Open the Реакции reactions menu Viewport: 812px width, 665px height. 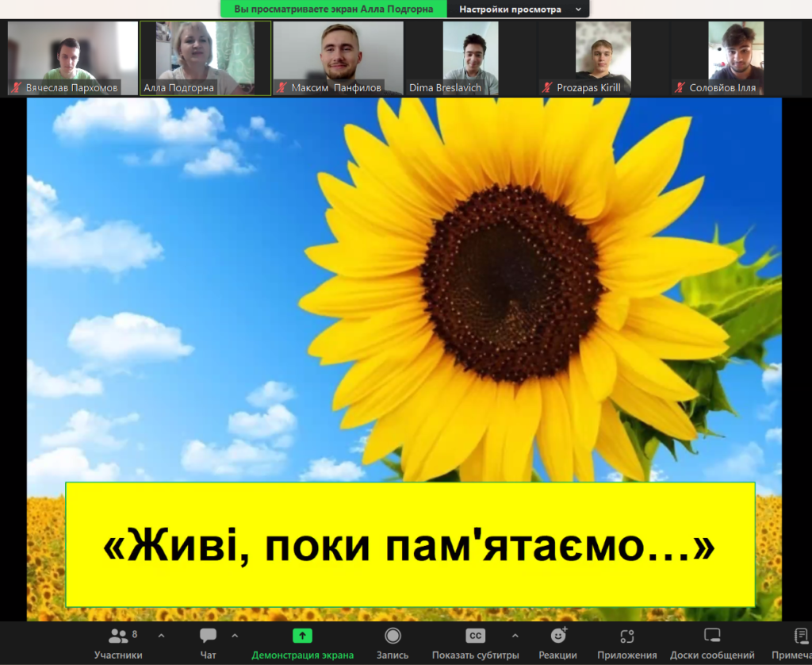click(557, 644)
